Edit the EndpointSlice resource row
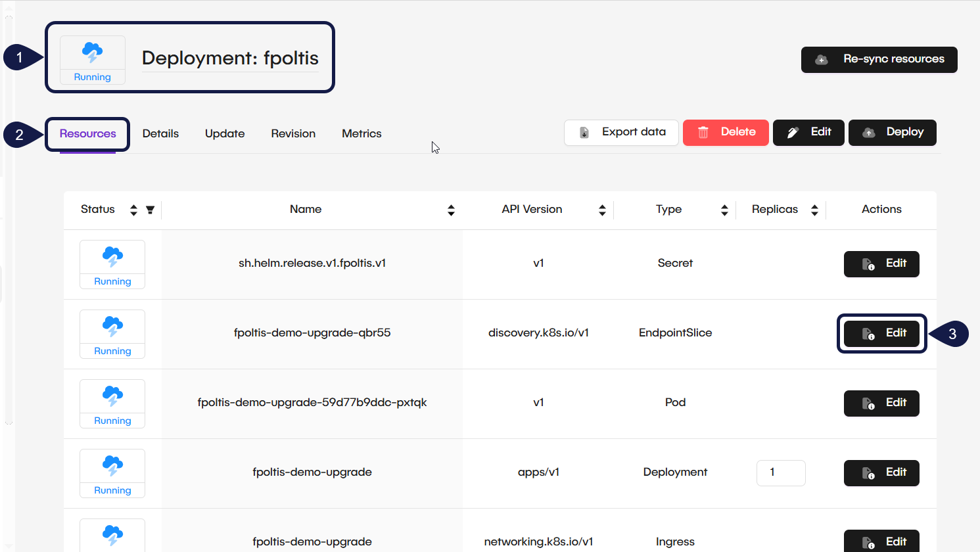 coord(881,334)
